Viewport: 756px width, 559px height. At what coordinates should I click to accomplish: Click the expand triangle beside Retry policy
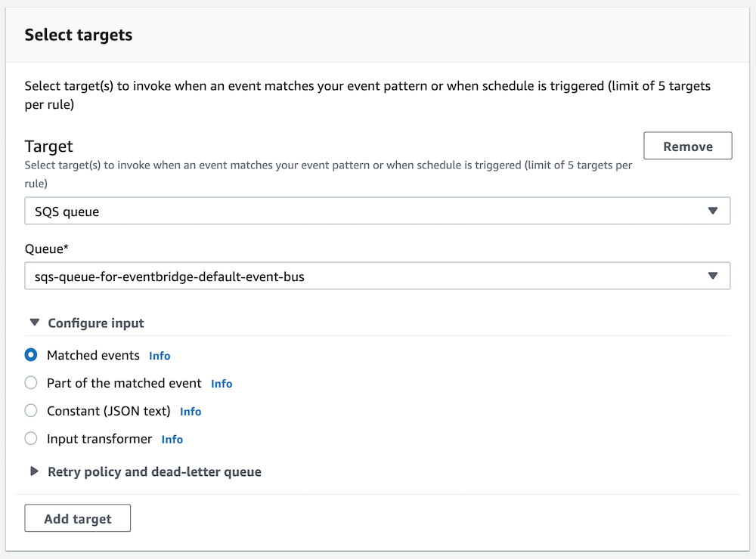(x=34, y=471)
